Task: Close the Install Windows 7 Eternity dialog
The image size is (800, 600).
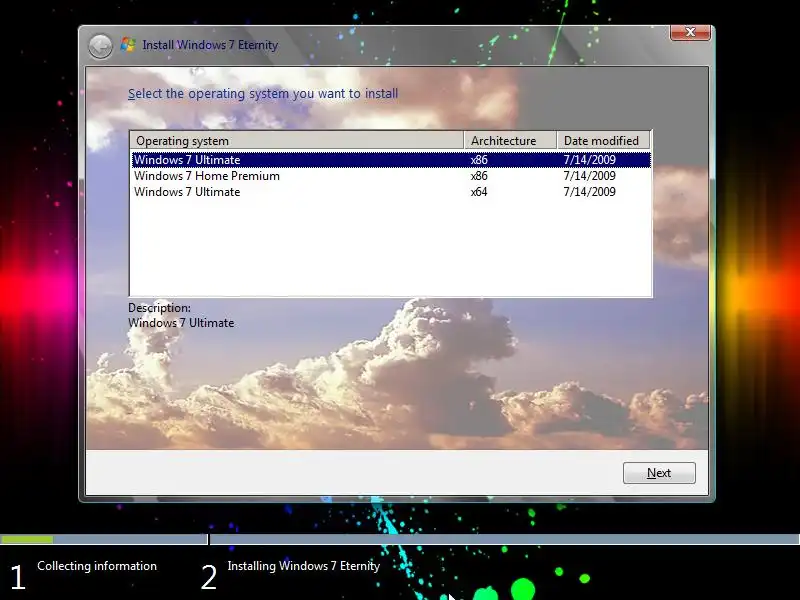Action: click(x=690, y=32)
